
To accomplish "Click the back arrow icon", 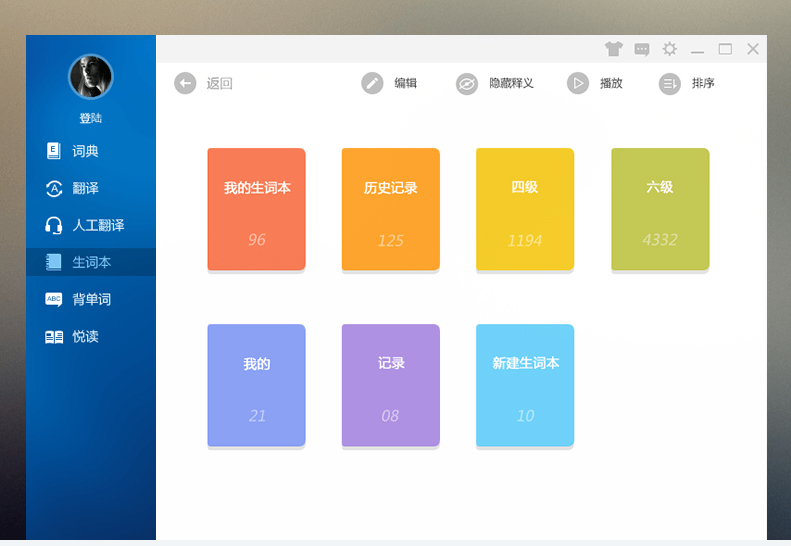I will [185, 83].
